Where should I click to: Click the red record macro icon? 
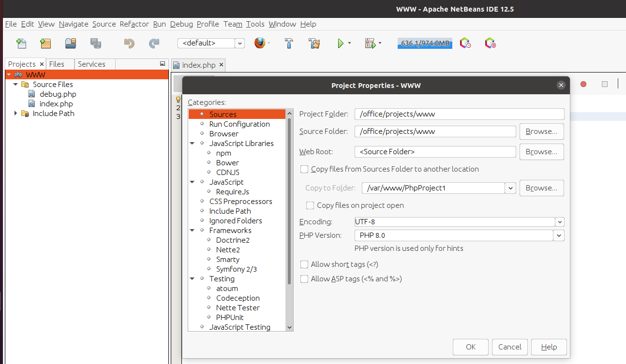583,84
